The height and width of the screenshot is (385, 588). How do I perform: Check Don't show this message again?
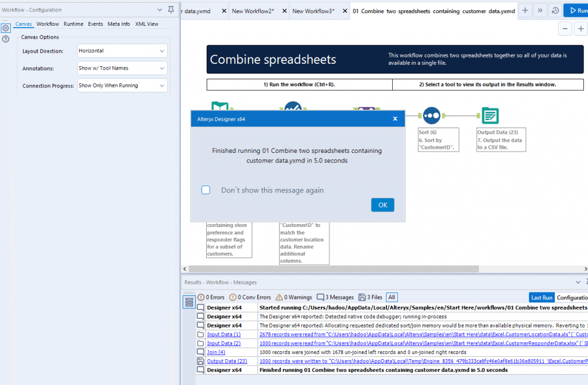point(206,190)
